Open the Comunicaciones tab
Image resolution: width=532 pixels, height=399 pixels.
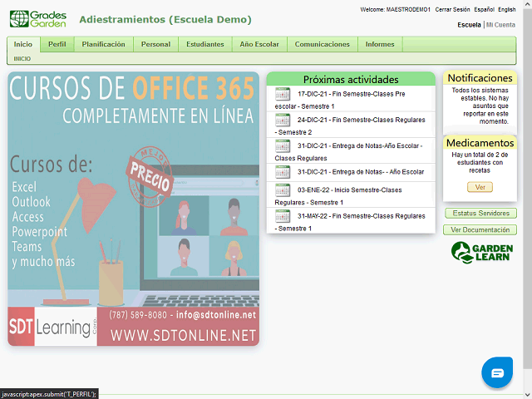(x=322, y=44)
